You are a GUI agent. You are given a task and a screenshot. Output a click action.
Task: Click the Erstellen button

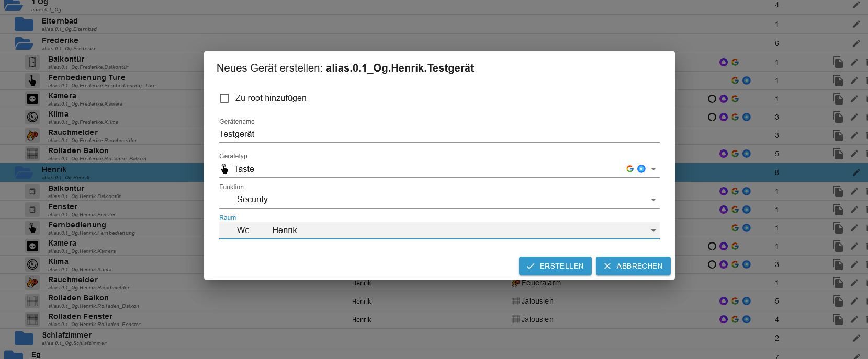click(x=555, y=266)
